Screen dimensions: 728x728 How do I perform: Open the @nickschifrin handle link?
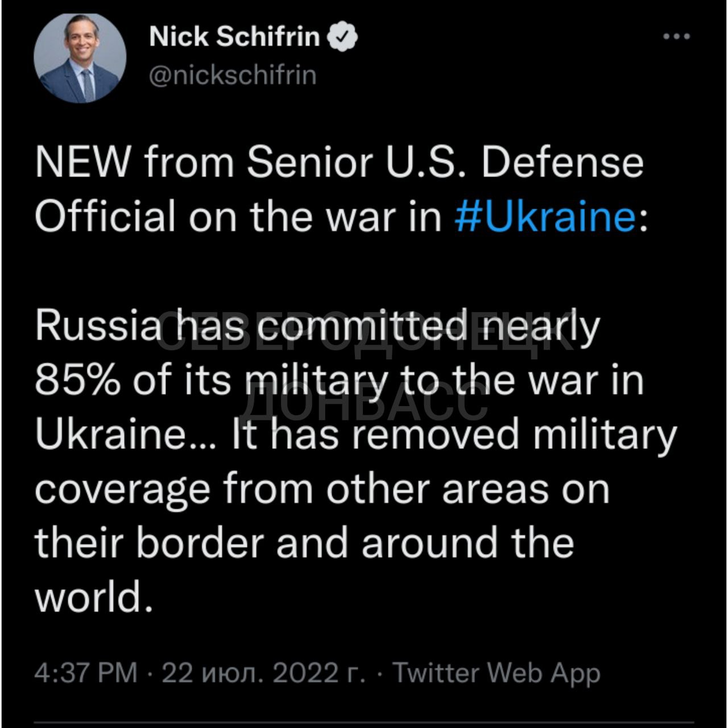click(233, 75)
